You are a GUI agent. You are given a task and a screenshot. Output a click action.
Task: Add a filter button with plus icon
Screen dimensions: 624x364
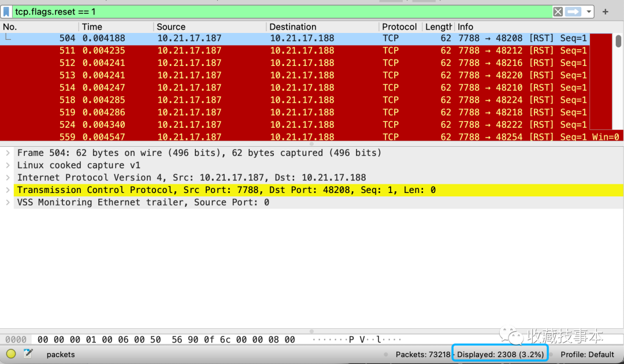pyautogui.click(x=606, y=12)
